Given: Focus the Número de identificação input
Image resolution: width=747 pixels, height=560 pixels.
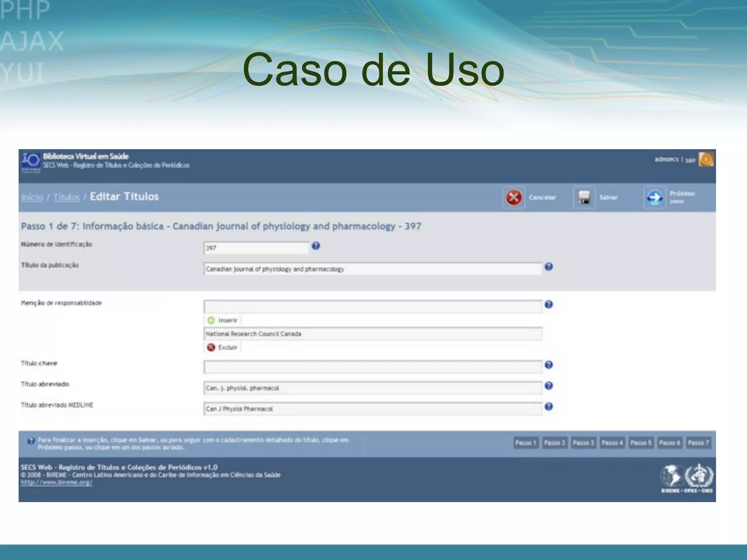Looking at the screenshot, I should pyautogui.click(x=256, y=248).
